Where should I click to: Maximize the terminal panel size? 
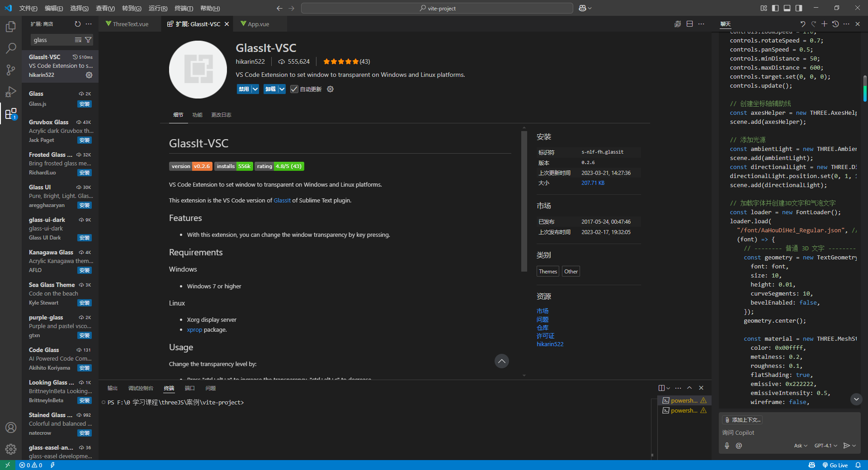(689, 388)
